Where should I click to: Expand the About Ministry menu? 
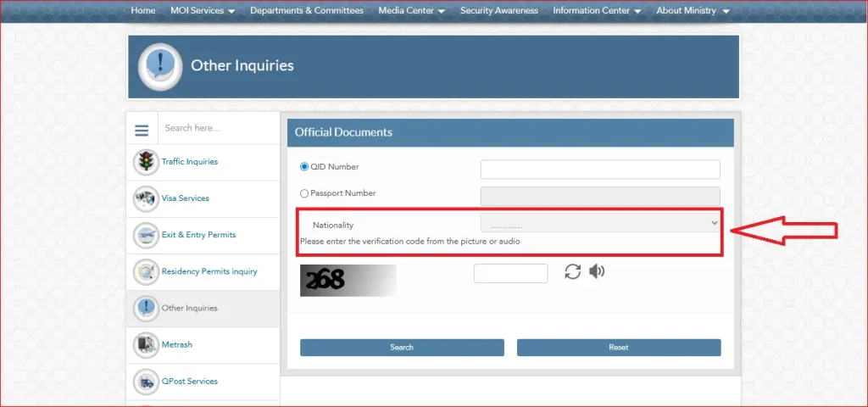(x=693, y=10)
